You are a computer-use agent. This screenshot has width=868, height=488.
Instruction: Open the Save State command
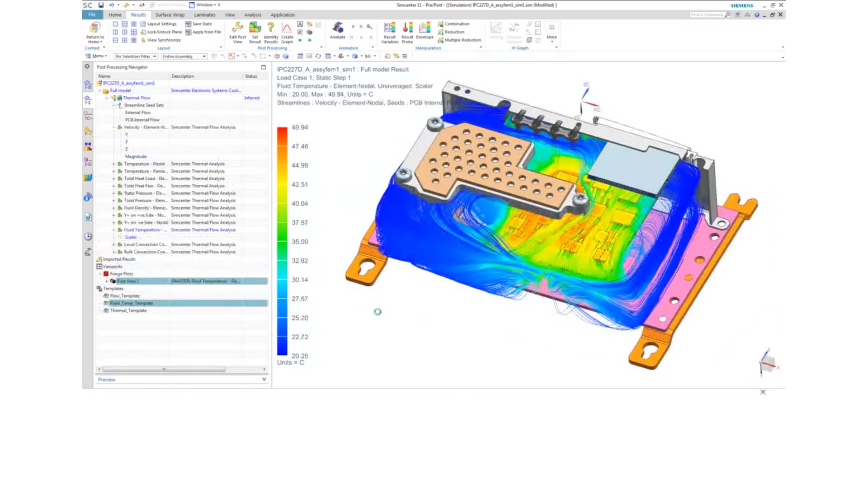[x=199, y=23]
